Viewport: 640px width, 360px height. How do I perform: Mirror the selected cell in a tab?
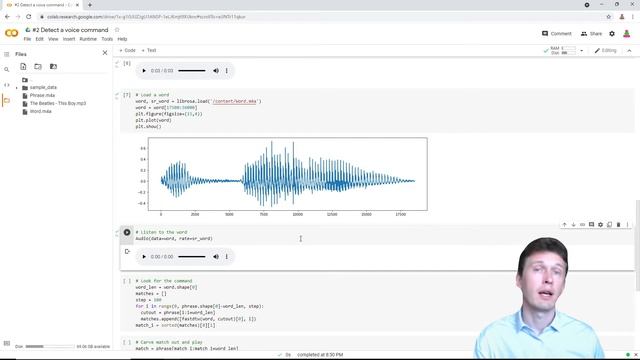(x=609, y=224)
